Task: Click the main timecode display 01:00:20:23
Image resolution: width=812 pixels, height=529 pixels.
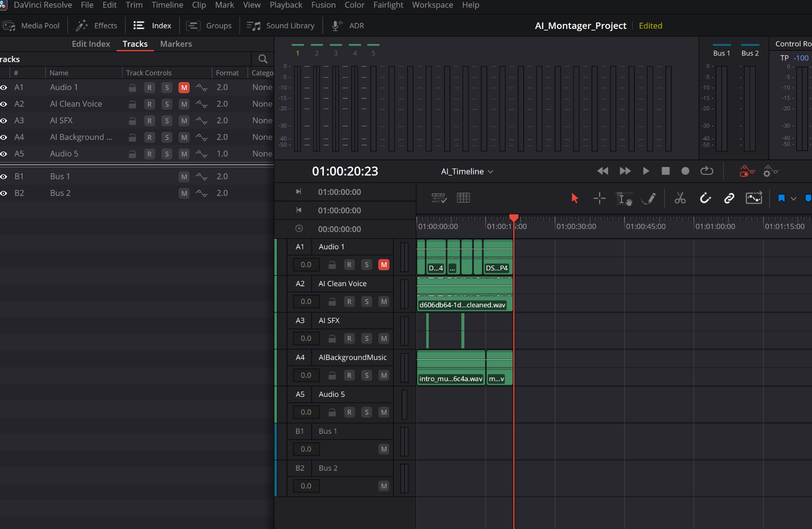Action: (345, 171)
